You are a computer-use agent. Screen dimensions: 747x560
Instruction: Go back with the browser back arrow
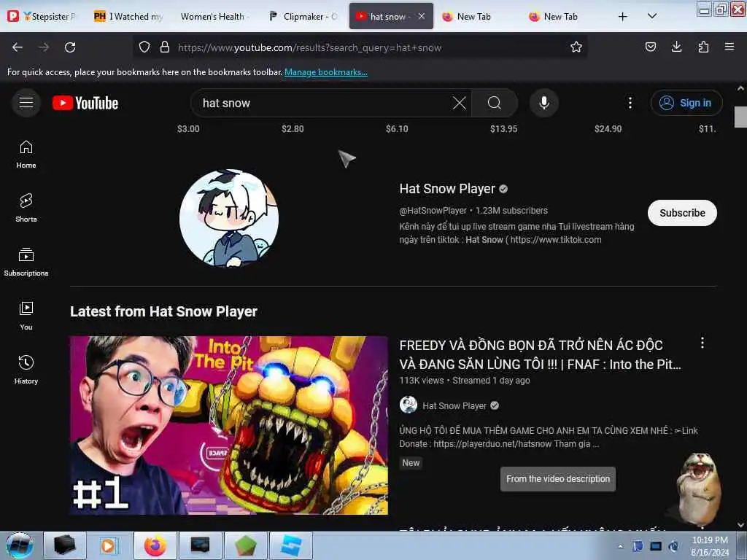pyautogui.click(x=18, y=47)
